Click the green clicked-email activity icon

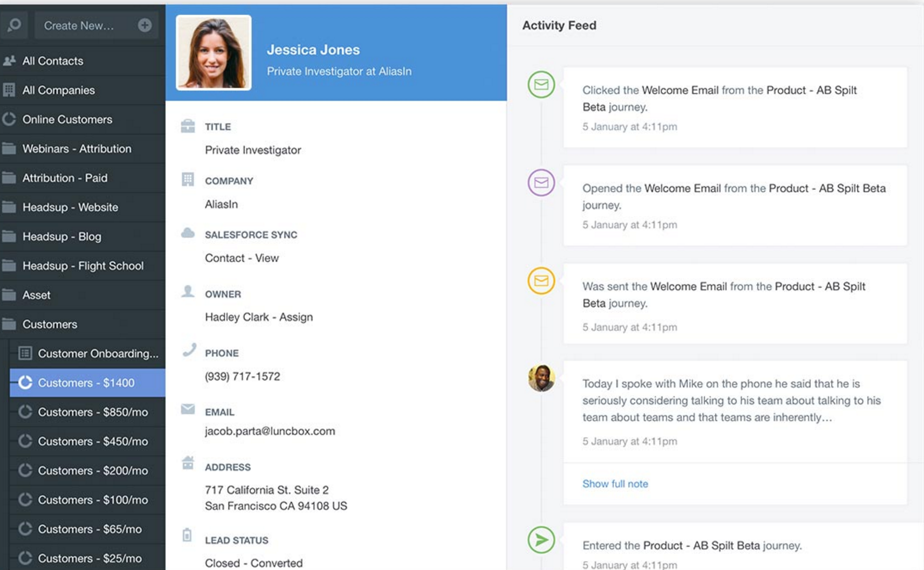click(541, 84)
